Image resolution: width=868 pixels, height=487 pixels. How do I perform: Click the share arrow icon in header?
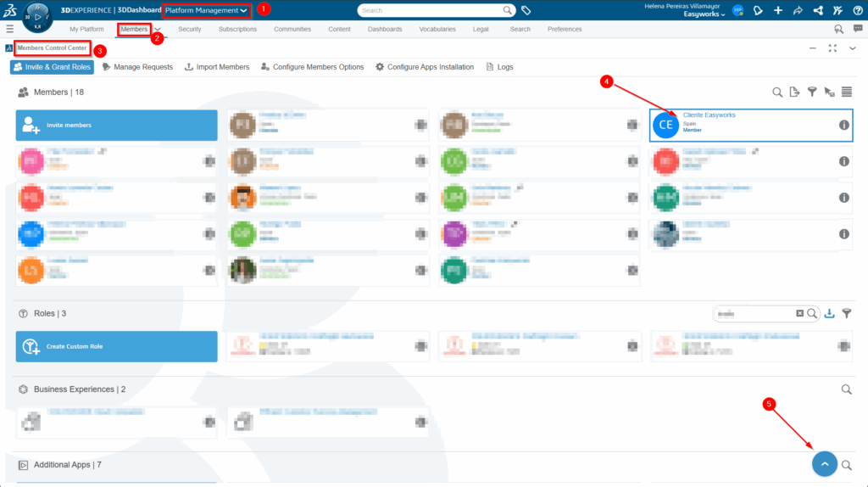(x=798, y=10)
